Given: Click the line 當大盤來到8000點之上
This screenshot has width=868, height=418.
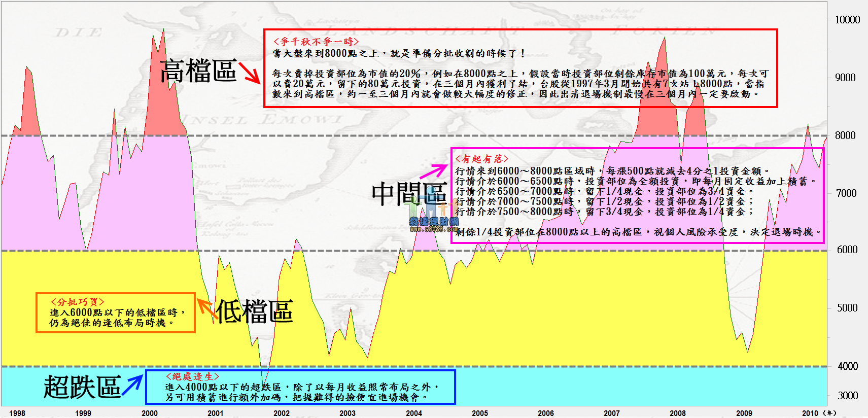Looking at the screenshot, I should [398, 53].
